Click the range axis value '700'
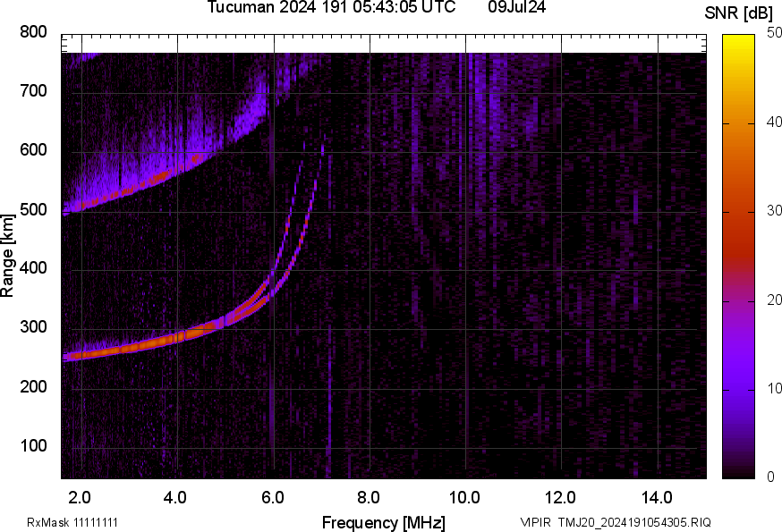782x532 pixels. click(33, 90)
